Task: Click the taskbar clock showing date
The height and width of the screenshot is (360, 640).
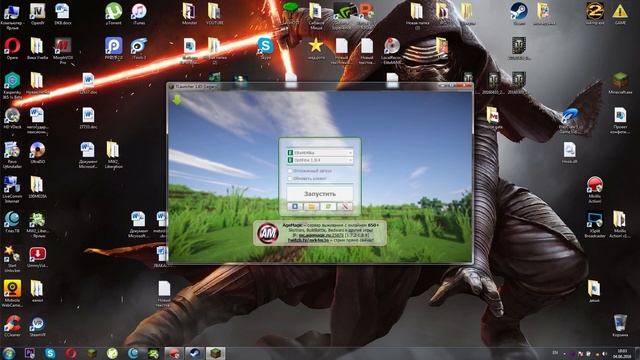Action: coord(622,353)
